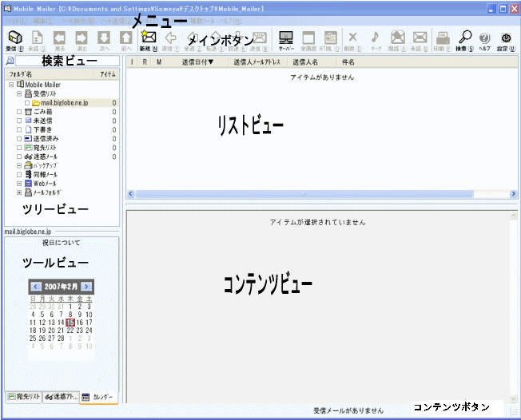Image resolution: width=521 pixels, height=420 pixels.
Task: Toggle the checkbox beside 下書き folder
Action: 19,129
